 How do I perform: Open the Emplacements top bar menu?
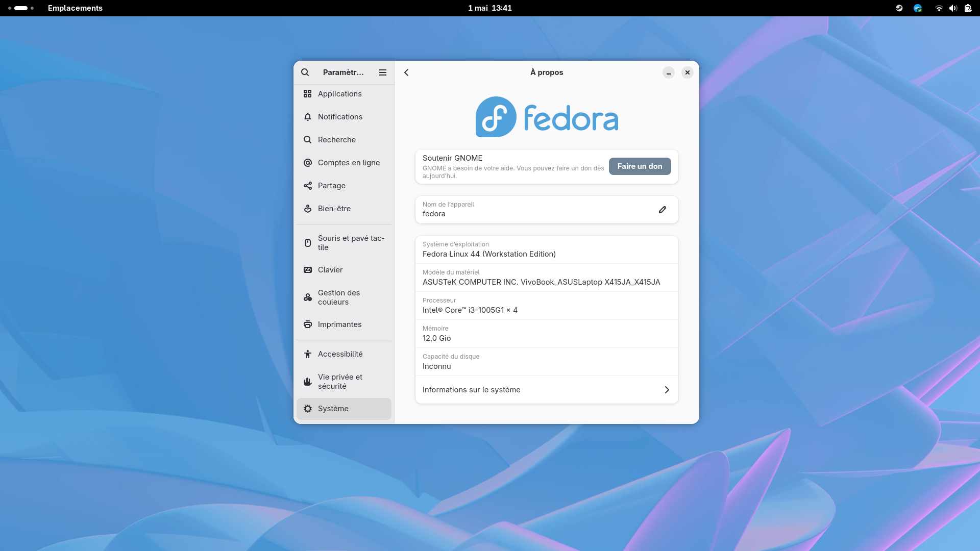click(75, 8)
